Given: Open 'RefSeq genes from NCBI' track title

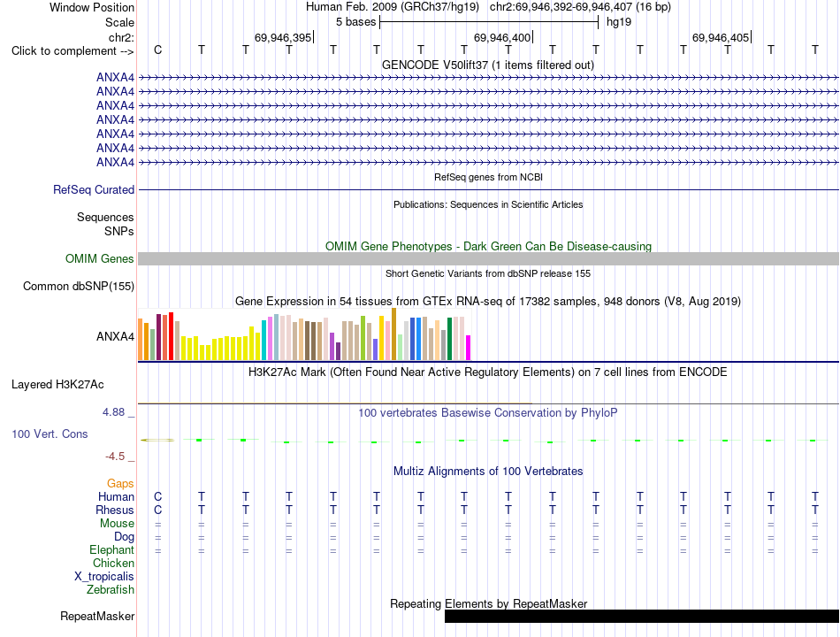Looking at the screenshot, I should point(488,177).
